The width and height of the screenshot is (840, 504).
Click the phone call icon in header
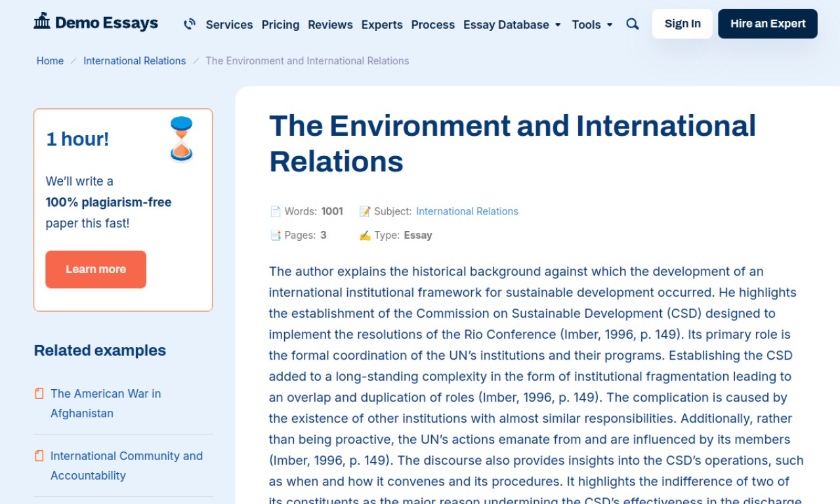[x=190, y=24]
